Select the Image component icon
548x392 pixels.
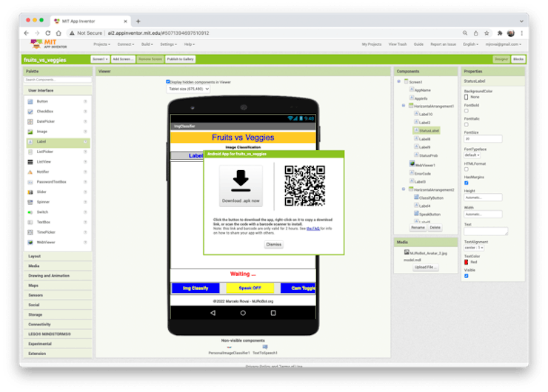coord(30,132)
